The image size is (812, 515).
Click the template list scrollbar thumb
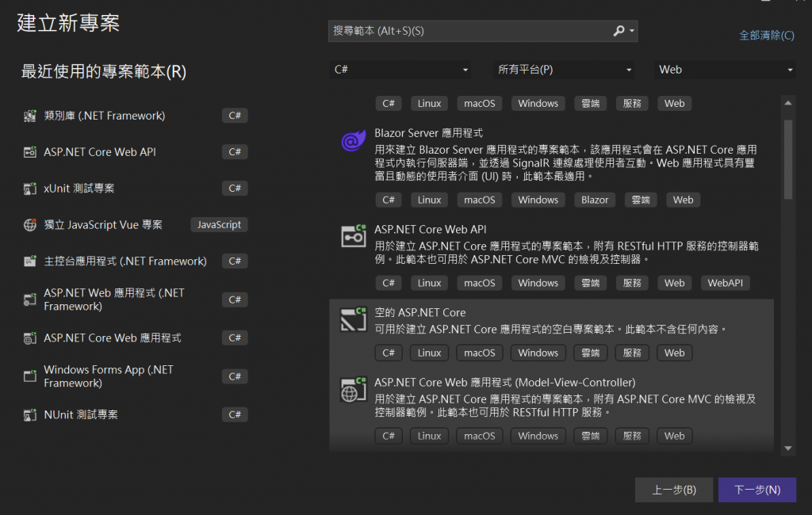pyautogui.click(x=787, y=159)
